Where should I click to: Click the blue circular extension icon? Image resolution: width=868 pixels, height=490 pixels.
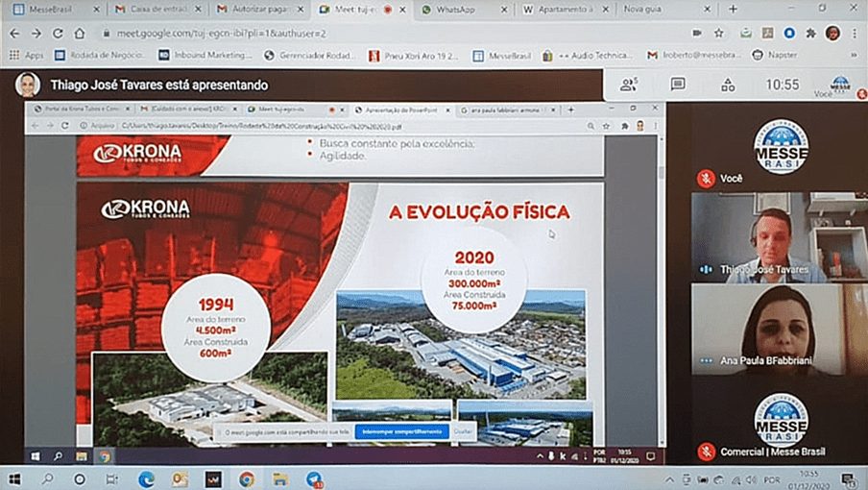[x=789, y=34]
